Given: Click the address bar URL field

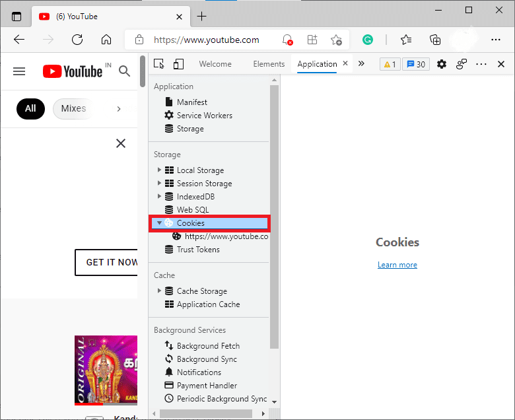Looking at the screenshot, I should tap(206, 40).
